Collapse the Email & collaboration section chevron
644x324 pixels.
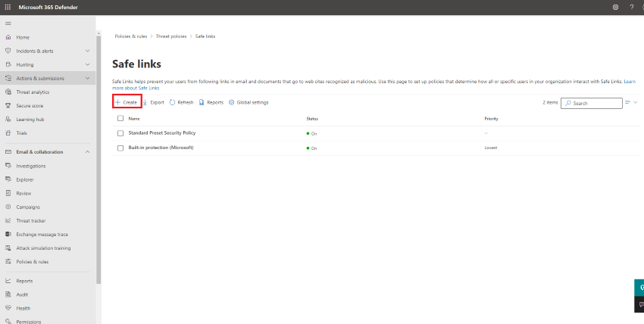(x=87, y=151)
